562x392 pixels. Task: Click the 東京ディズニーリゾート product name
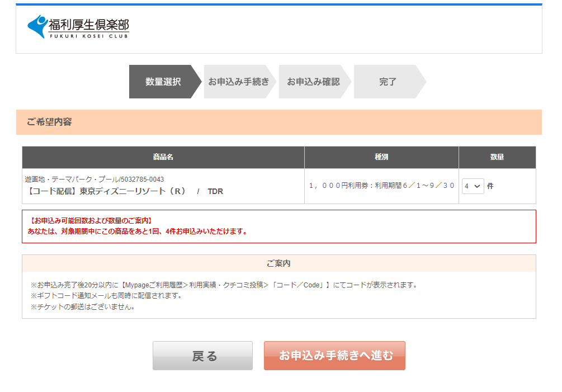point(124,191)
